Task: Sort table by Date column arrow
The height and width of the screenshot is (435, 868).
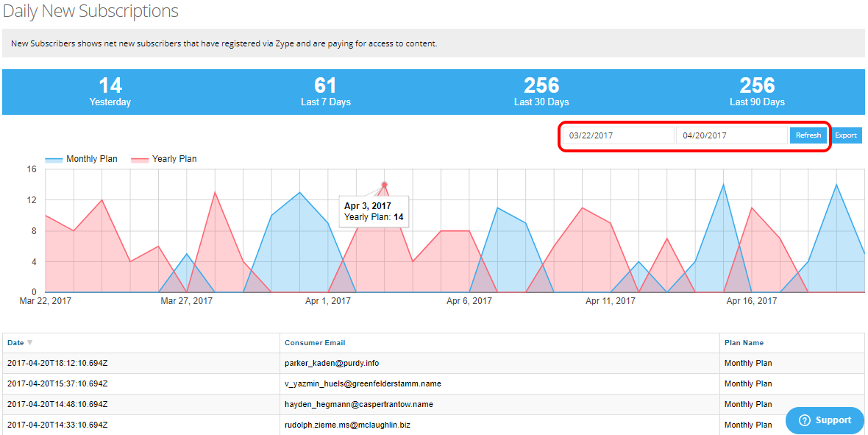Action: coord(30,342)
